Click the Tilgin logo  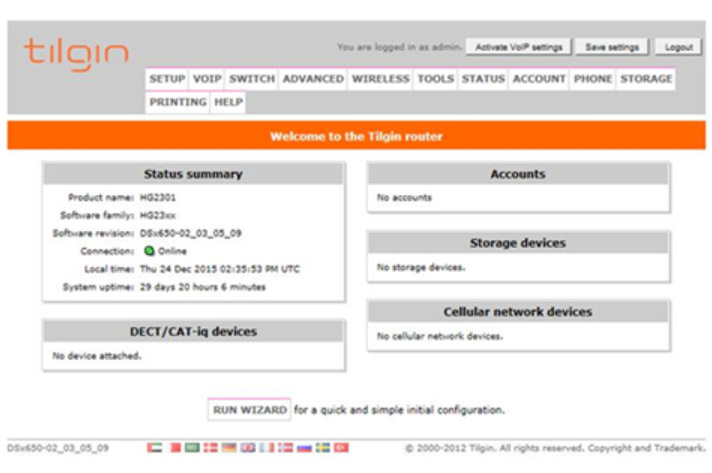point(76,54)
